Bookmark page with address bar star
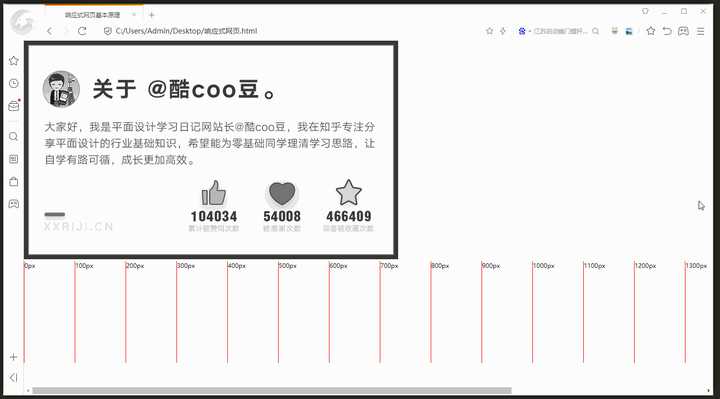 [489, 31]
